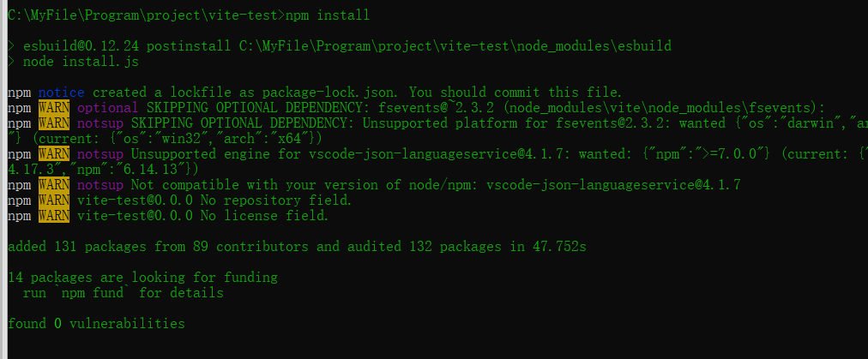Click the "found 0 vulnerabilities" line
The image size is (868, 359).
(x=96, y=324)
